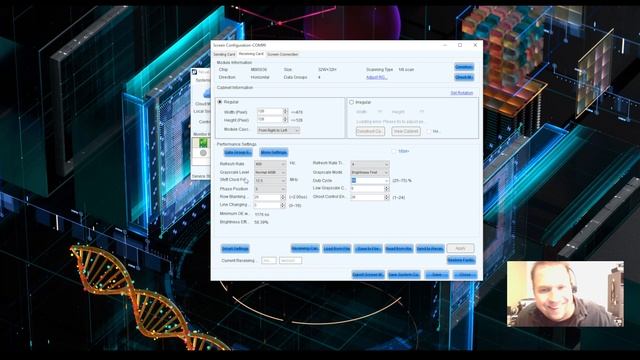The image size is (640, 360).
Task: Select the Receiving Card tab
Action: click(x=251, y=54)
